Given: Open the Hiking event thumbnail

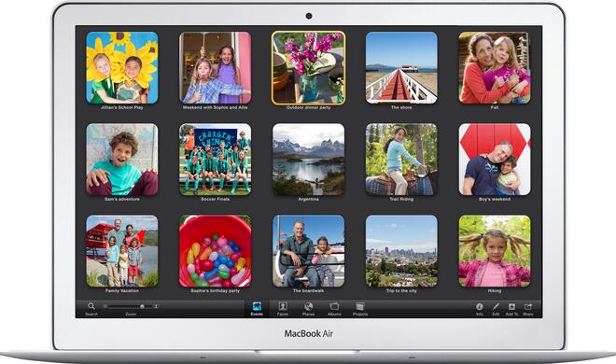Looking at the screenshot, I should (495, 251).
